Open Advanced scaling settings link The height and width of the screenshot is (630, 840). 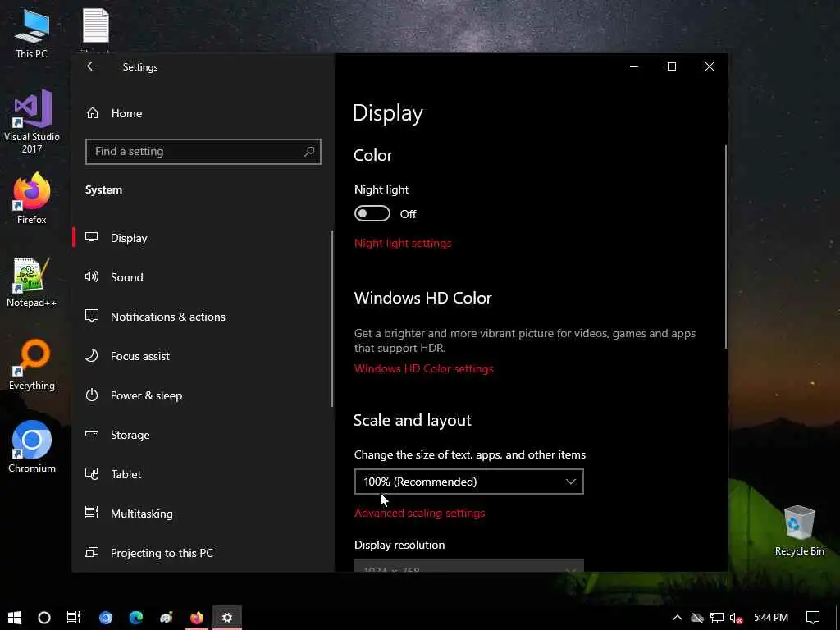(419, 514)
